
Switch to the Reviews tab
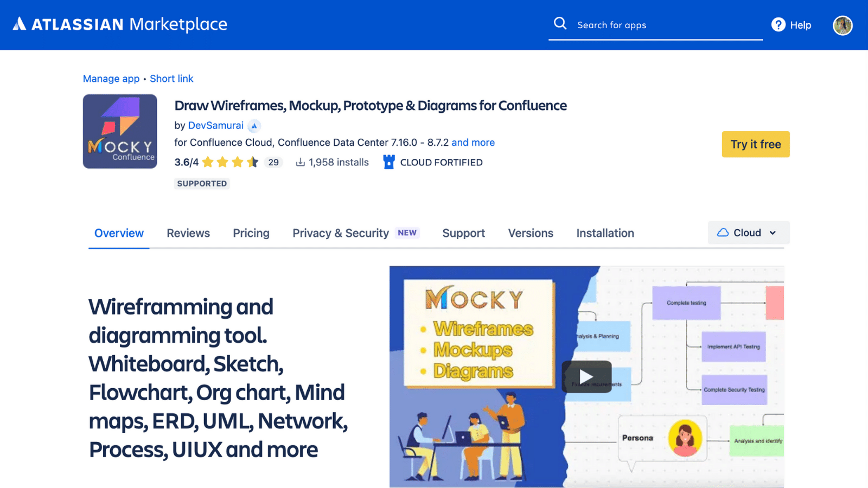188,233
